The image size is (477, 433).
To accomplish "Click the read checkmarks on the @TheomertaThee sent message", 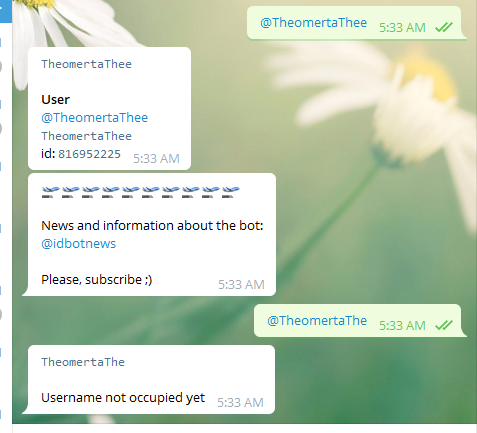I will click(x=444, y=27).
